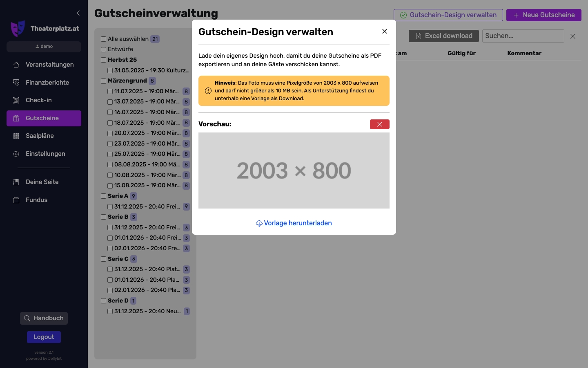588x368 pixels.
Task: Delete the preview image with the red X
Action: 379,124
